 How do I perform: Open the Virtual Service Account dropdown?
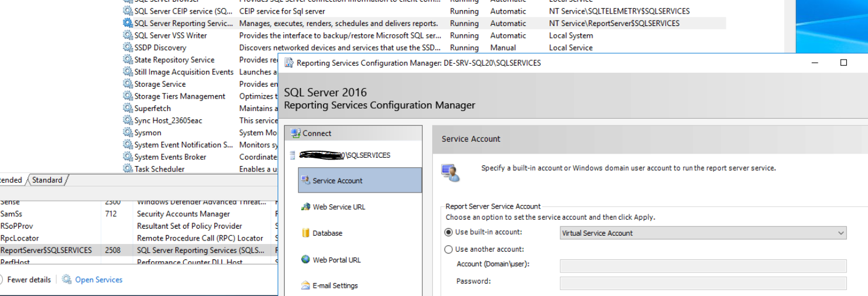(703, 233)
